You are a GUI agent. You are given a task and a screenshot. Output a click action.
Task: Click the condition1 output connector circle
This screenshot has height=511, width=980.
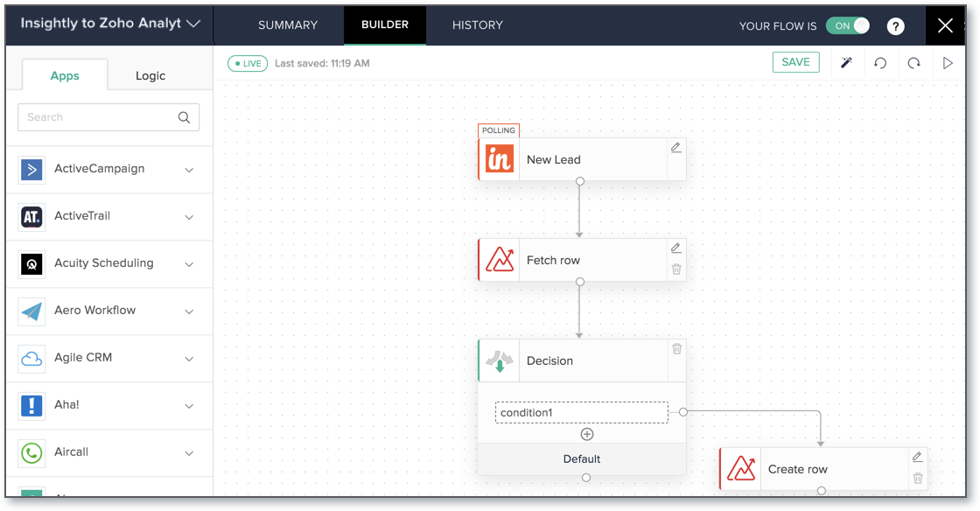[x=683, y=412]
